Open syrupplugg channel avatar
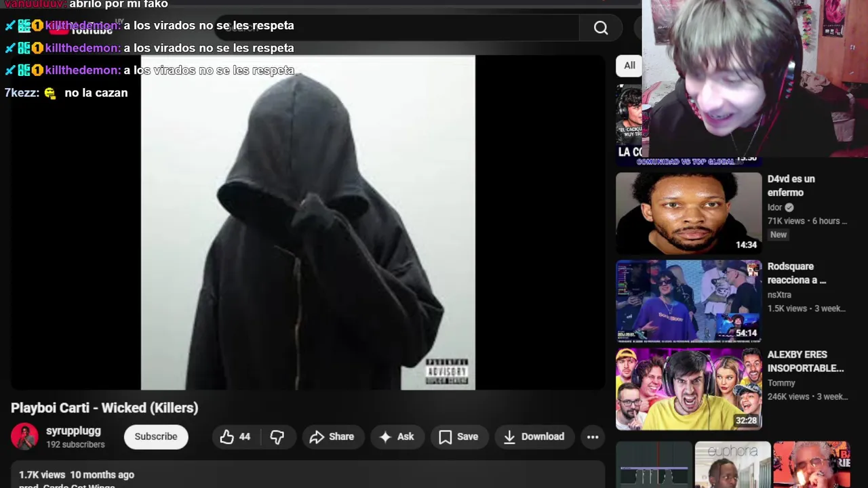Screen dimensions: 868x488 (x=24, y=436)
